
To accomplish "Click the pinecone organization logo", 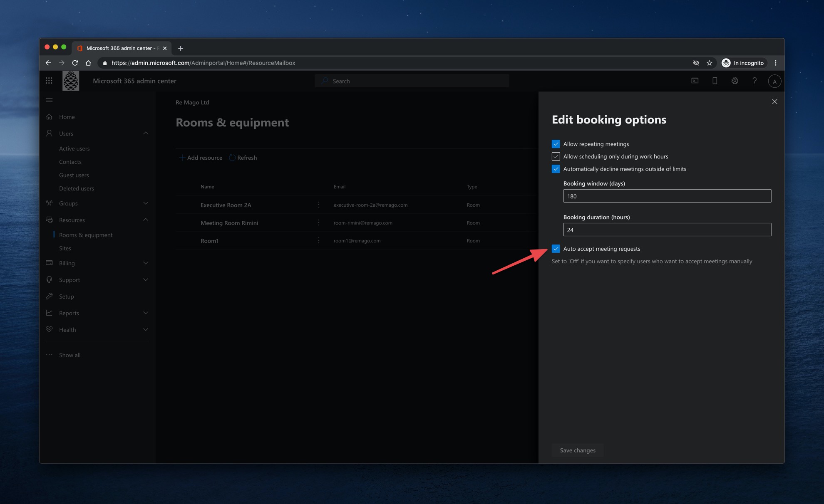I will click(71, 81).
